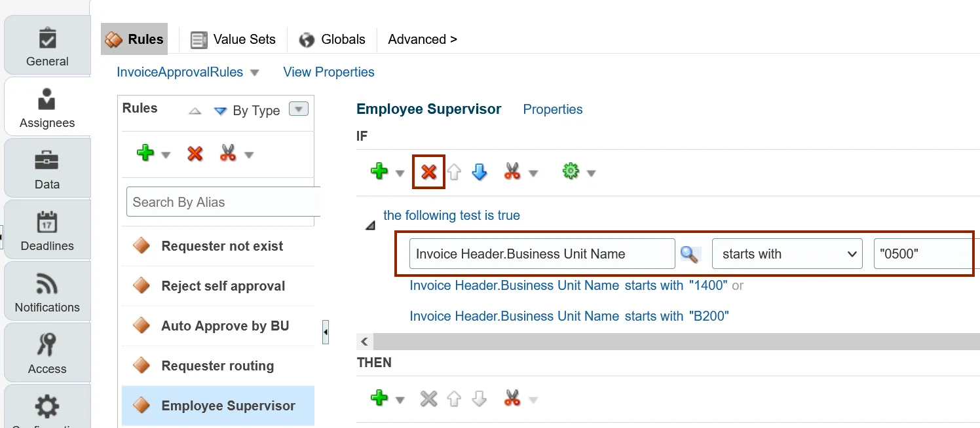Switch to the Value Sets tab
Screen dimensions: 980x428
tap(233, 39)
